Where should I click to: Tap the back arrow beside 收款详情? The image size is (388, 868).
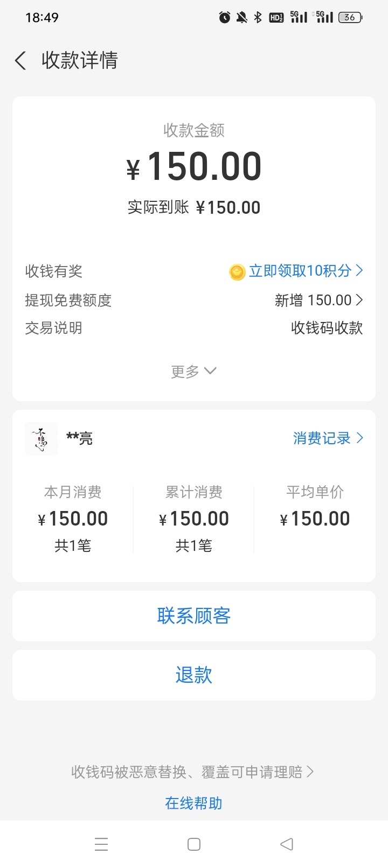[x=20, y=61]
